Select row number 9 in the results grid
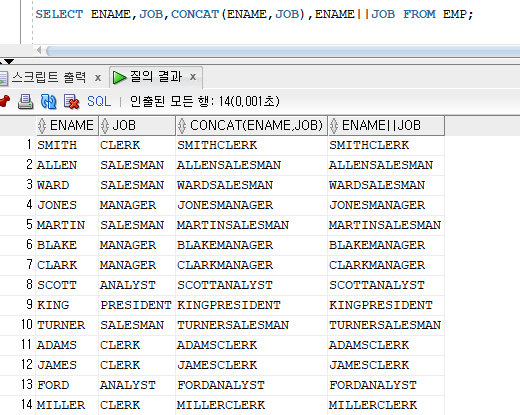This screenshot has height=415, width=520. 18,305
